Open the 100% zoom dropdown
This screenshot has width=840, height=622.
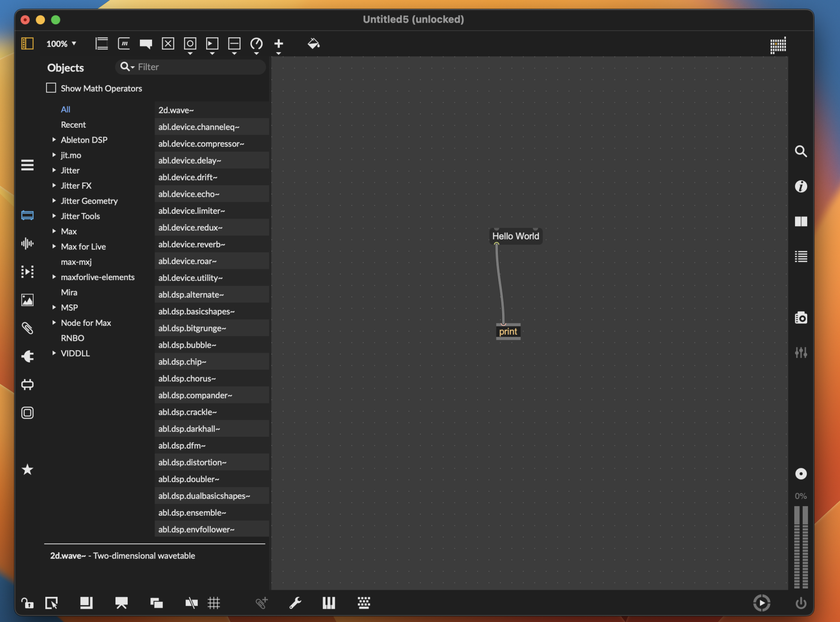click(x=61, y=44)
